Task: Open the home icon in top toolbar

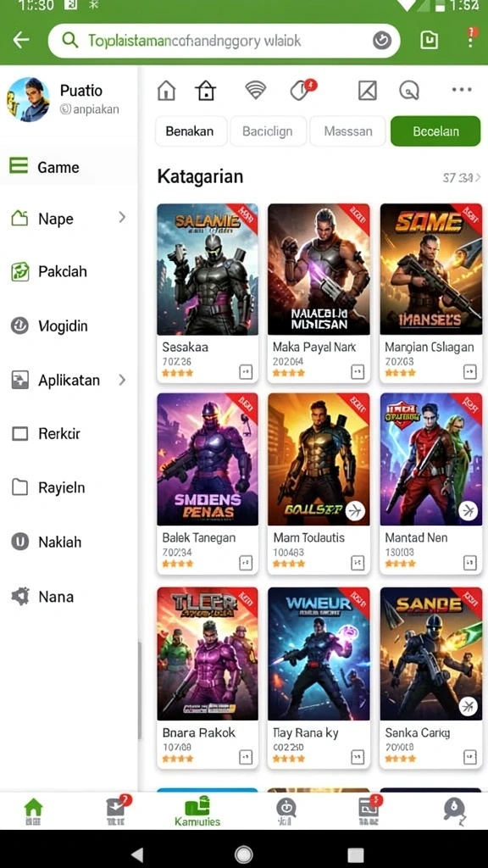Action: click(166, 90)
